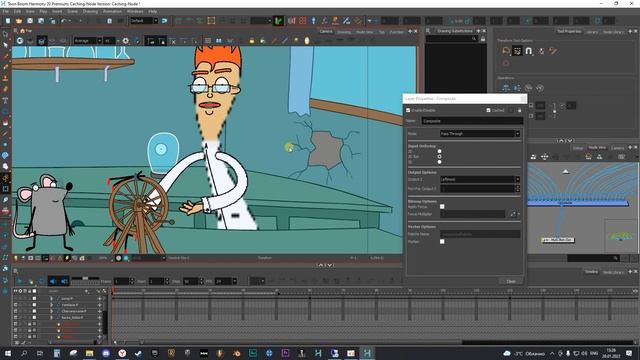Screen dimensions: 640x360
Task: Click the function curve icon beside Focus Multiplier
Action: [x=513, y=214]
